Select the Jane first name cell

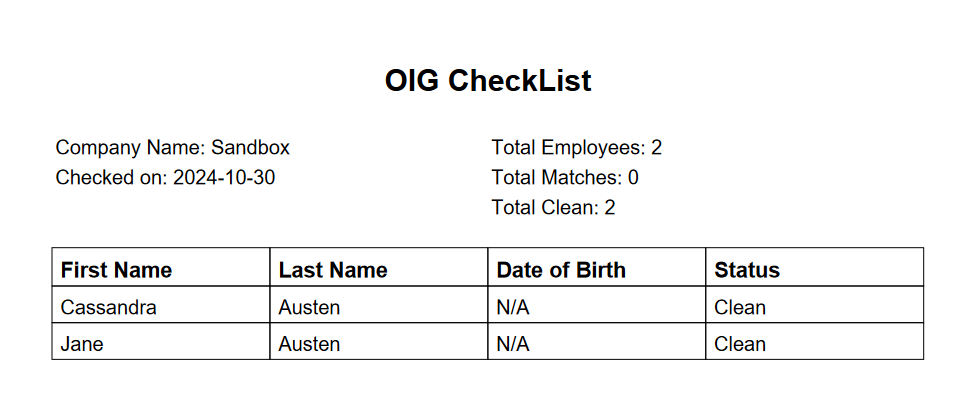tap(161, 341)
